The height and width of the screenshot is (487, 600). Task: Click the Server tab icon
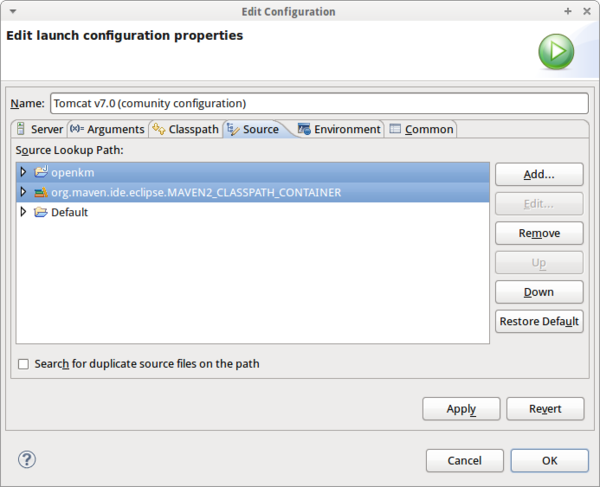21,129
